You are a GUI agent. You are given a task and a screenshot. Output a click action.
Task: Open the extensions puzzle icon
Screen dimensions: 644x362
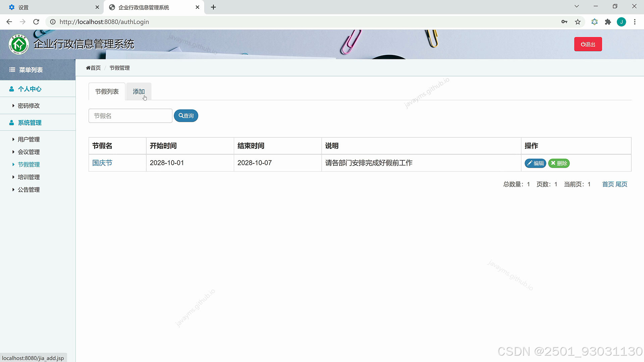click(608, 22)
